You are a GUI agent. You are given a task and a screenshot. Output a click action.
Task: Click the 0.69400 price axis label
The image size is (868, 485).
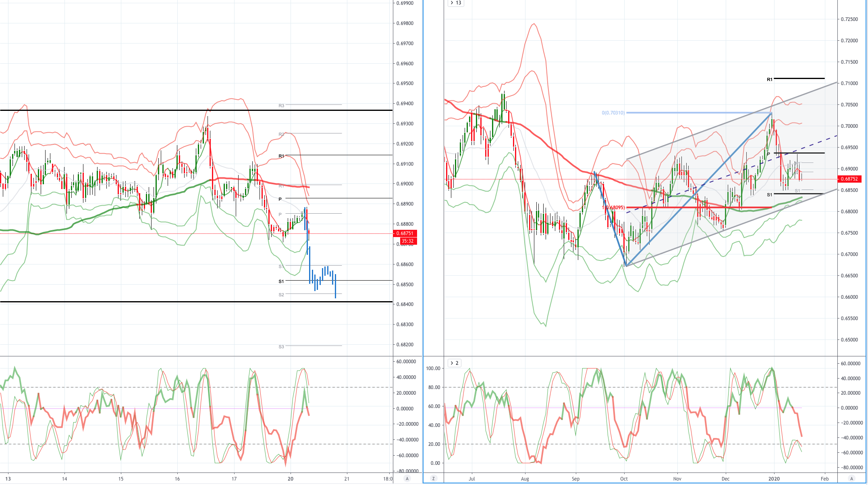[405, 104]
